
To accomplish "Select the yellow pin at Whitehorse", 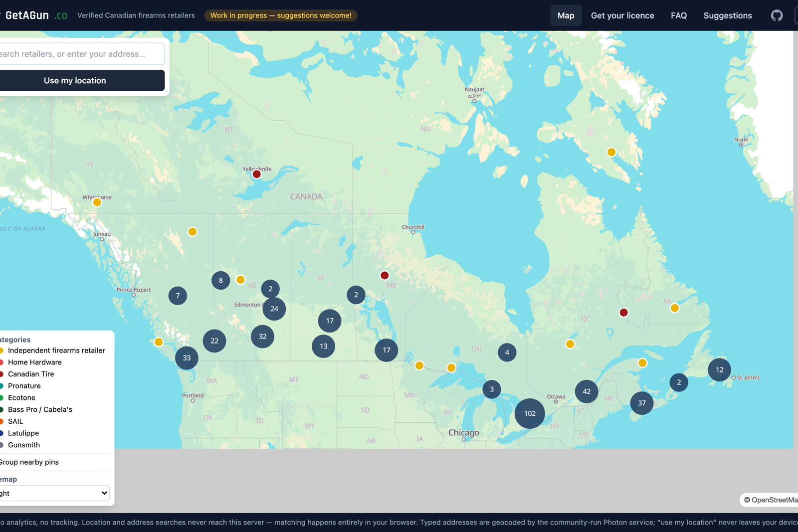I will coord(97,202).
